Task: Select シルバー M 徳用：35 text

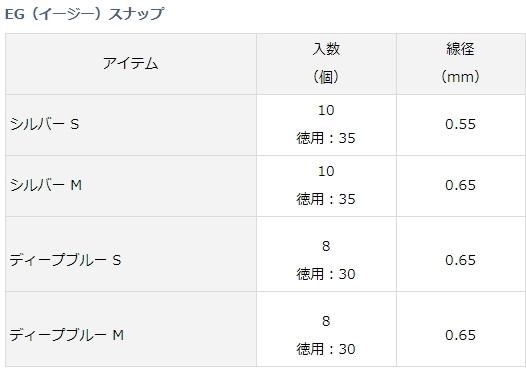Action: (326, 199)
